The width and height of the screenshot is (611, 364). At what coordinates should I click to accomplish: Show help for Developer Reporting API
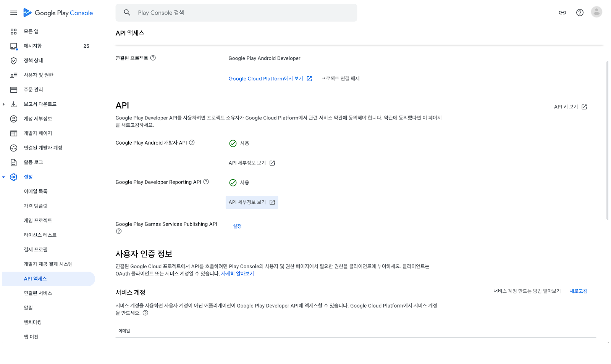point(206,182)
